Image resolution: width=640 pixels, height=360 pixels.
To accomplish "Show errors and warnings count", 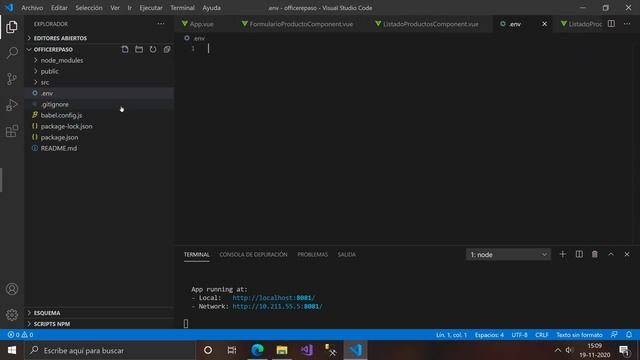I will (x=20, y=335).
